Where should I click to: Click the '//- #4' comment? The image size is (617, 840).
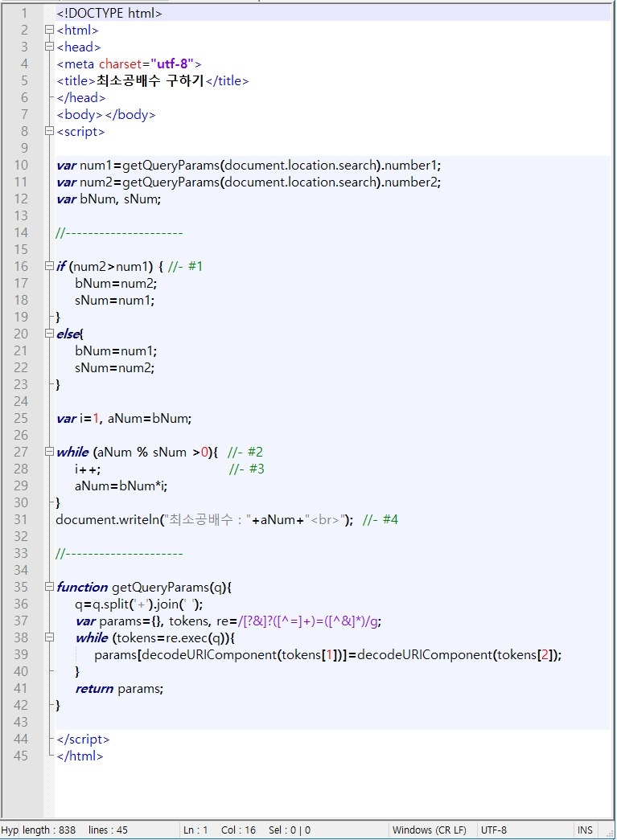[380, 519]
